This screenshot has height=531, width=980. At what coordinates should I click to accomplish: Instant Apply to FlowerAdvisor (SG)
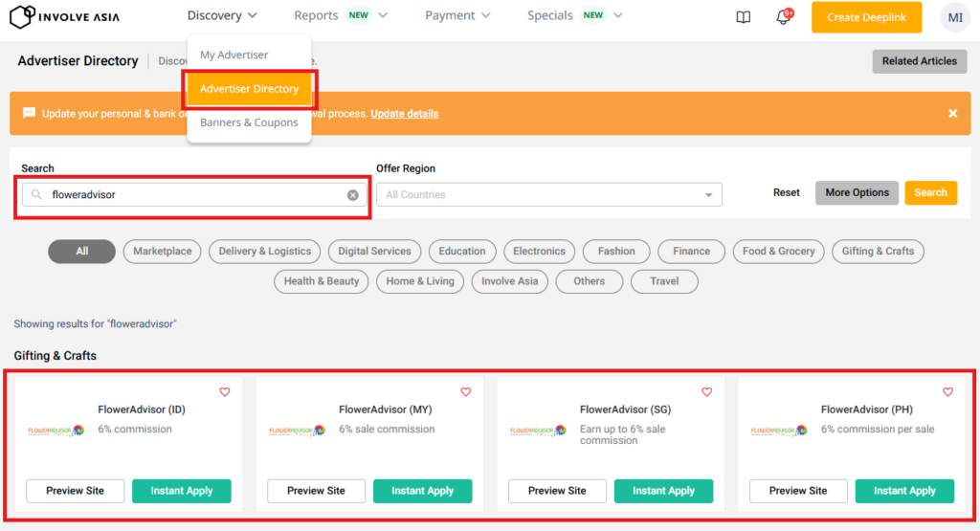click(664, 491)
